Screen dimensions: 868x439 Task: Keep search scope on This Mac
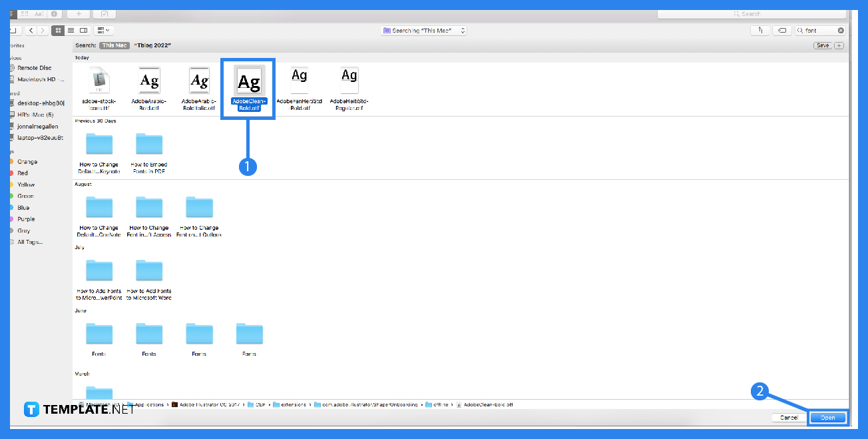[x=114, y=45]
